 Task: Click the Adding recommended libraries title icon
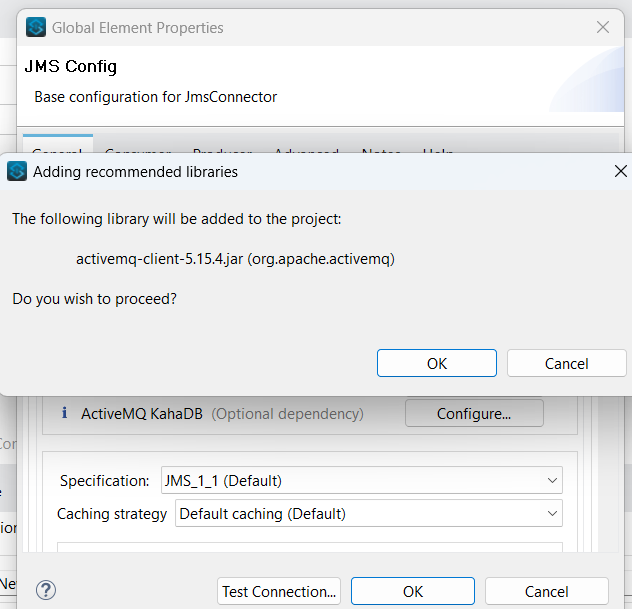click(x=17, y=171)
